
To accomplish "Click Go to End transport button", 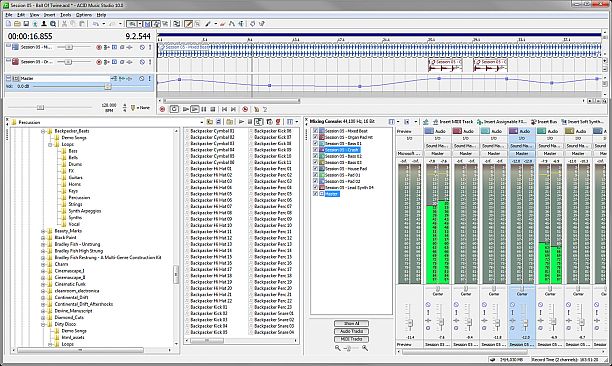I will (x=233, y=109).
